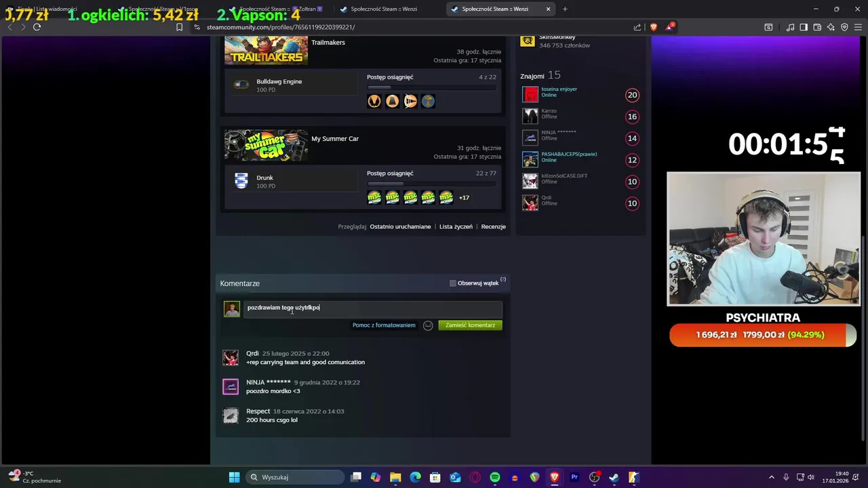Show hidden system tray icons chevron
Viewport: 868px width, 488px height.
coord(771,477)
